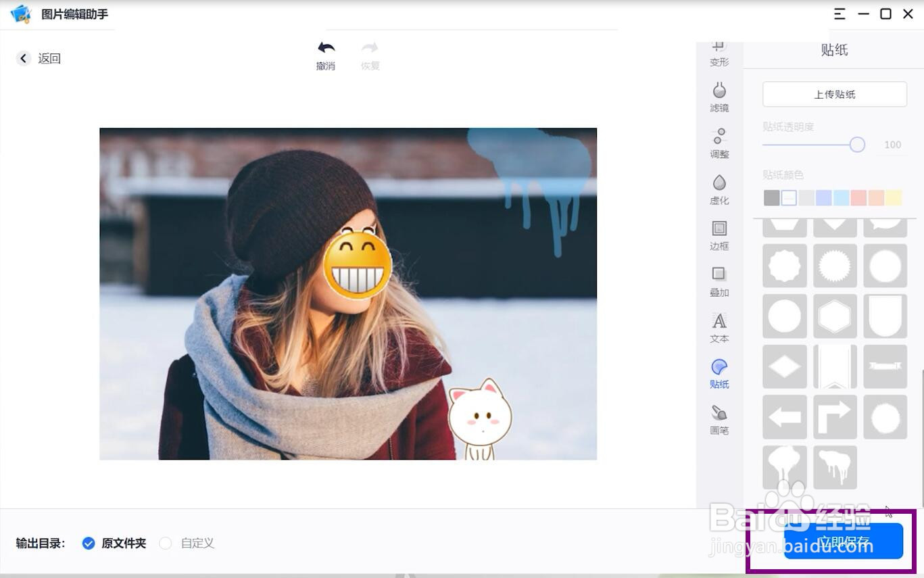Click the 图片编辑助手 app logo
Image resolution: width=924 pixels, height=578 pixels.
point(22,14)
